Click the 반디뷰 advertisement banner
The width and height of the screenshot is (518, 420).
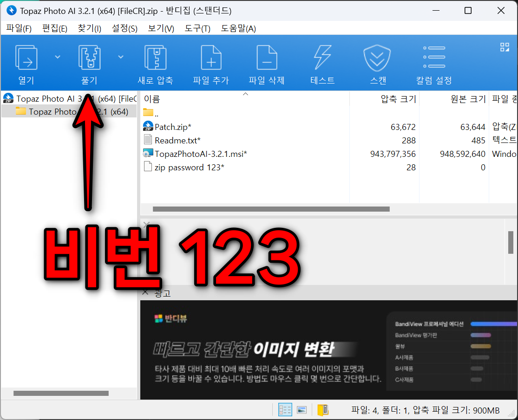click(329, 350)
